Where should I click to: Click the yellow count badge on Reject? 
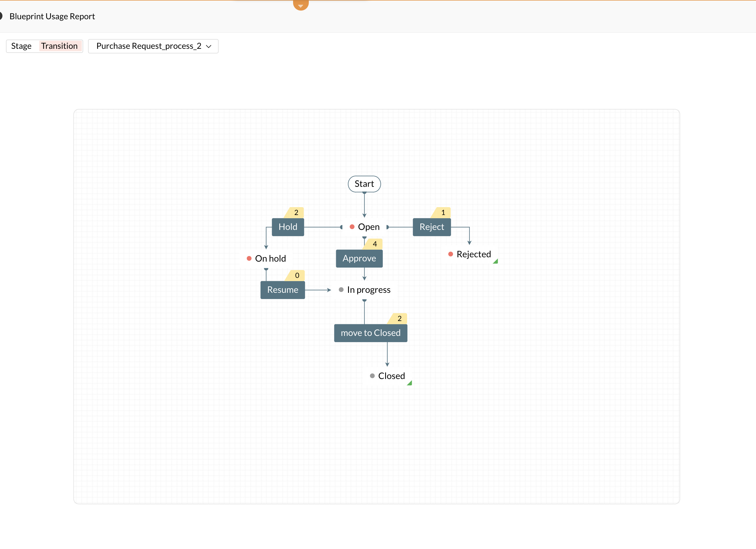pos(442,213)
